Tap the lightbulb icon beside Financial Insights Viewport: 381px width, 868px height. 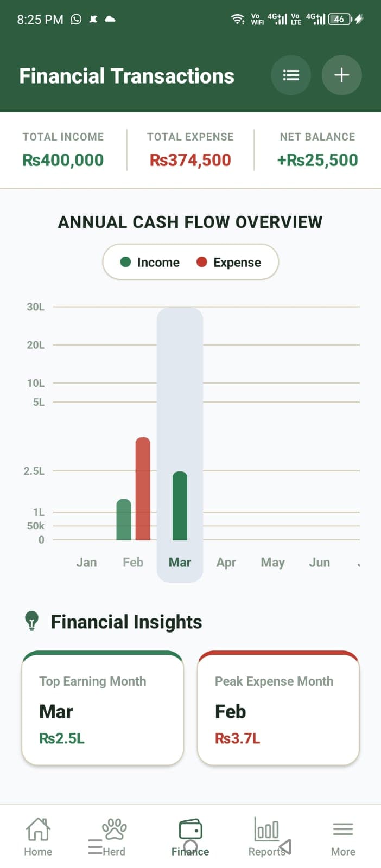[32, 621]
